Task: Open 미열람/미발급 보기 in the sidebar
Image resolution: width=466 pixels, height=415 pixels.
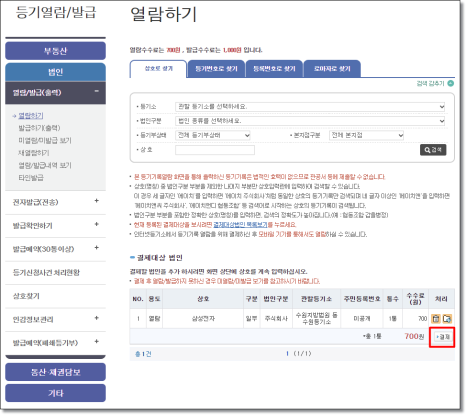Action: pyautogui.click(x=45, y=140)
